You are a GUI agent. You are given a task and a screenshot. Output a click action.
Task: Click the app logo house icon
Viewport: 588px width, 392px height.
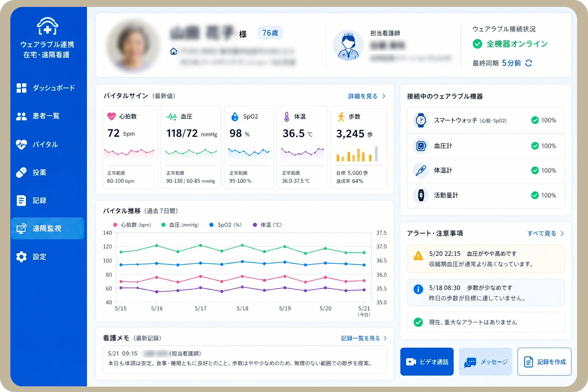coord(48,26)
